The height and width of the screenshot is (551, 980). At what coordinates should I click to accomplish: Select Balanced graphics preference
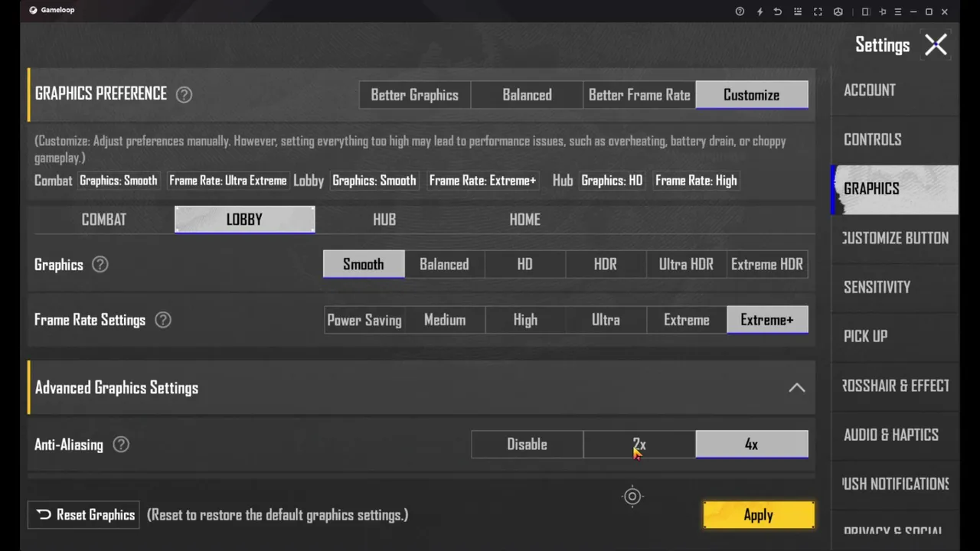527,95
